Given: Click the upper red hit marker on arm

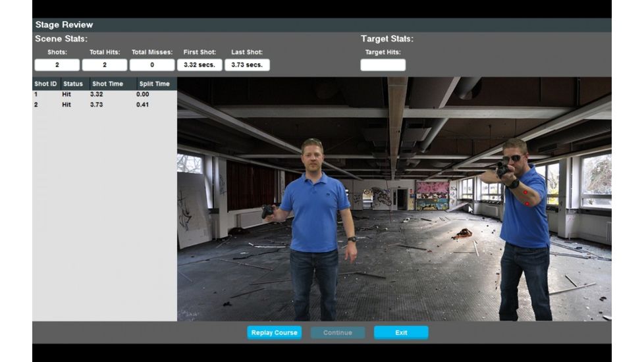Looking at the screenshot, I should (x=525, y=192).
